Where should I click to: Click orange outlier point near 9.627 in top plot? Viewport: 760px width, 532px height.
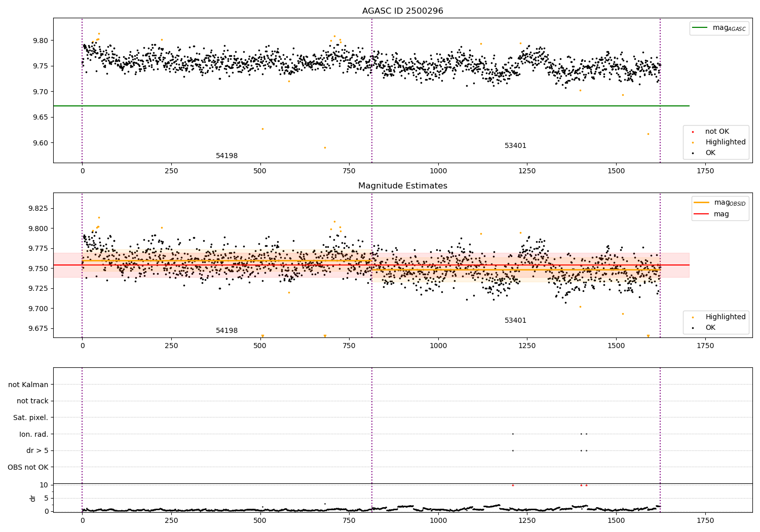[x=262, y=129]
